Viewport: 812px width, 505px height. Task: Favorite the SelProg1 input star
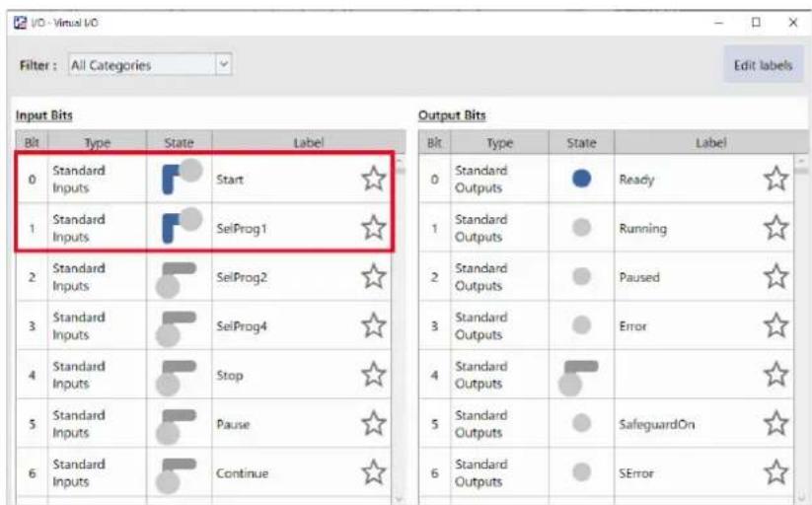point(373,228)
